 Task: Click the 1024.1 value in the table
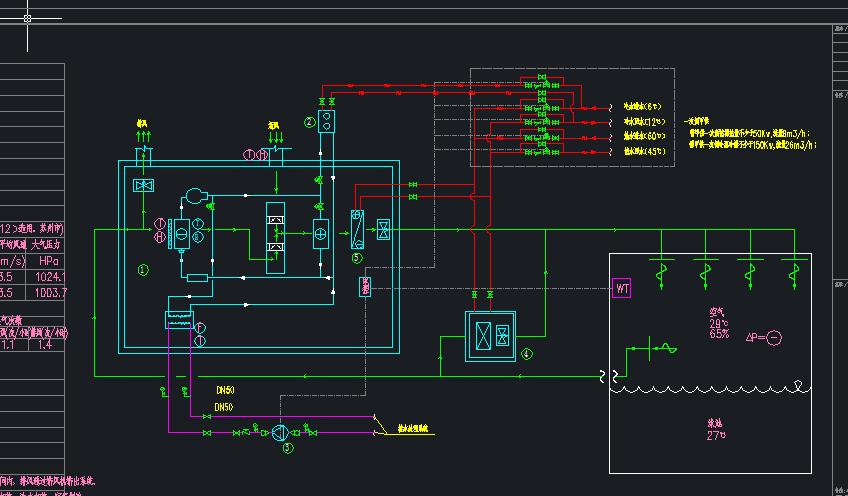pyautogui.click(x=50, y=277)
